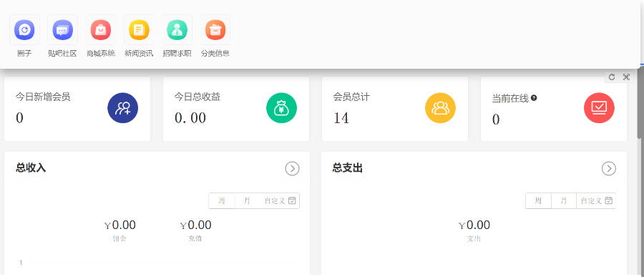Switch 总收入 chart to 周 view
644x277 pixels.
(222, 201)
